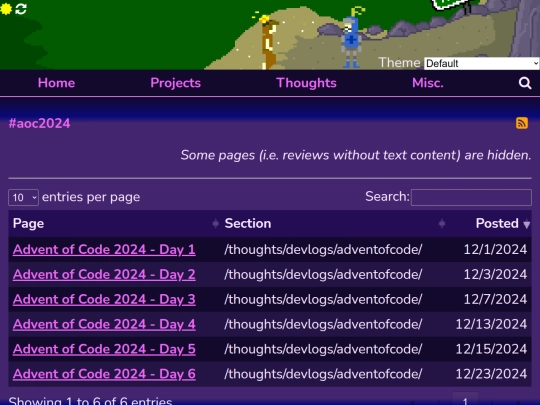Sort by Page column arrows

pos(216,224)
